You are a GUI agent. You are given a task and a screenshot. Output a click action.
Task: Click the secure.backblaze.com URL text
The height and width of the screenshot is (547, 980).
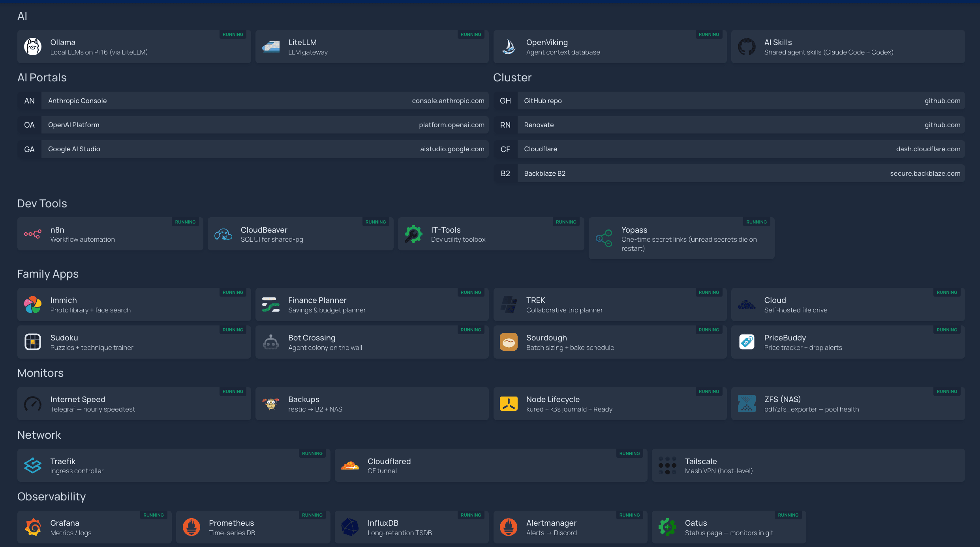925,173
